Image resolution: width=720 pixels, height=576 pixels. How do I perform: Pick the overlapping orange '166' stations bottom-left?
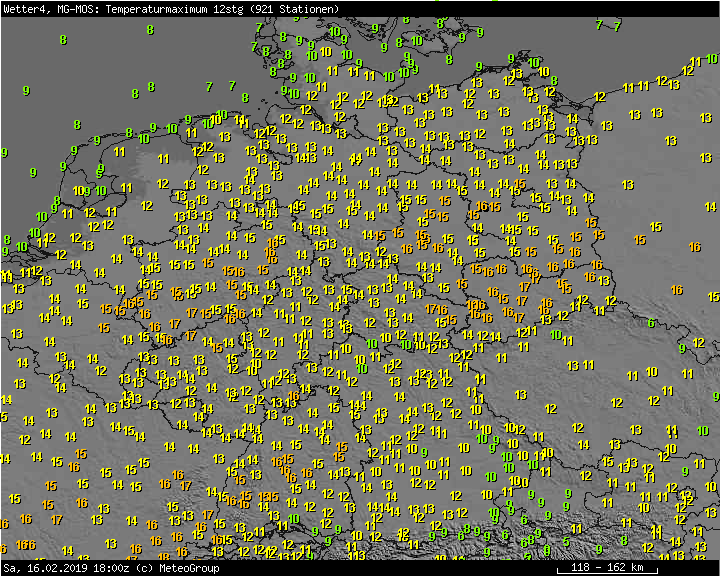pyautogui.click(x=26, y=545)
